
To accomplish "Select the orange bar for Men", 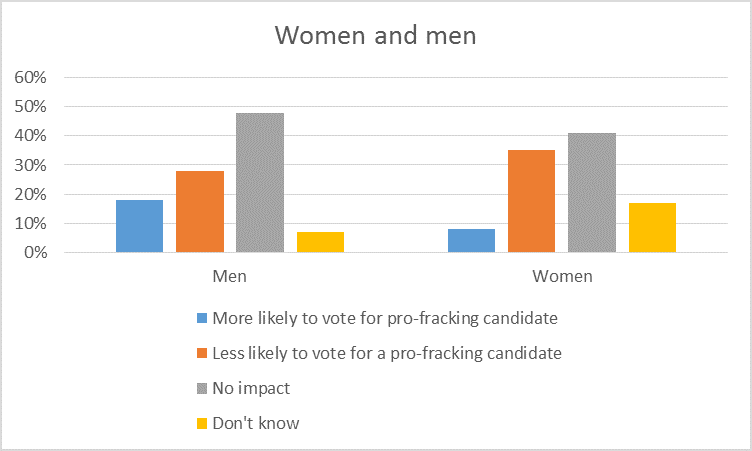I will tap(199, 212).
